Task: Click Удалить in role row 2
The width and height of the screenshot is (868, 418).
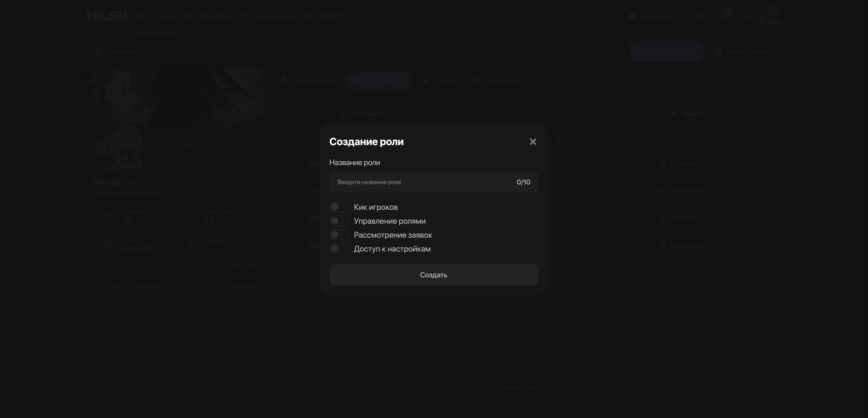Action: (743, 191)
